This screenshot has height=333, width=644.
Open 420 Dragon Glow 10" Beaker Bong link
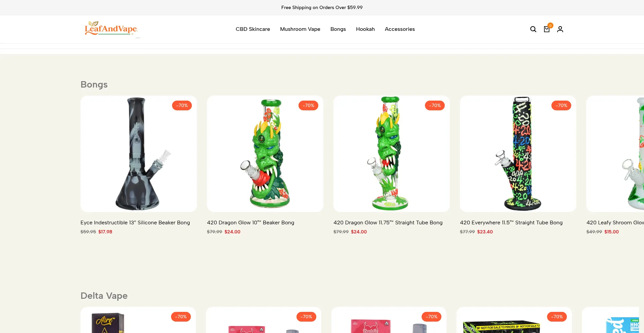point(251,223)
